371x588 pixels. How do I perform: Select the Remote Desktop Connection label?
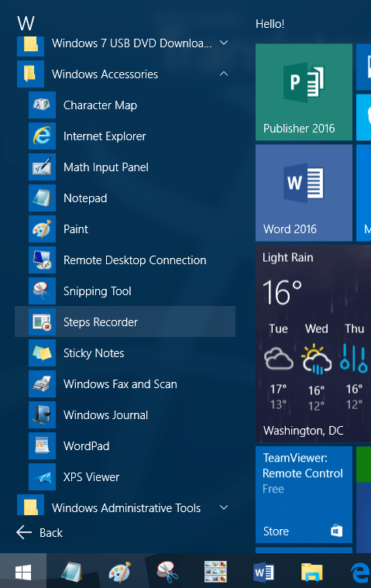[135, 260]
